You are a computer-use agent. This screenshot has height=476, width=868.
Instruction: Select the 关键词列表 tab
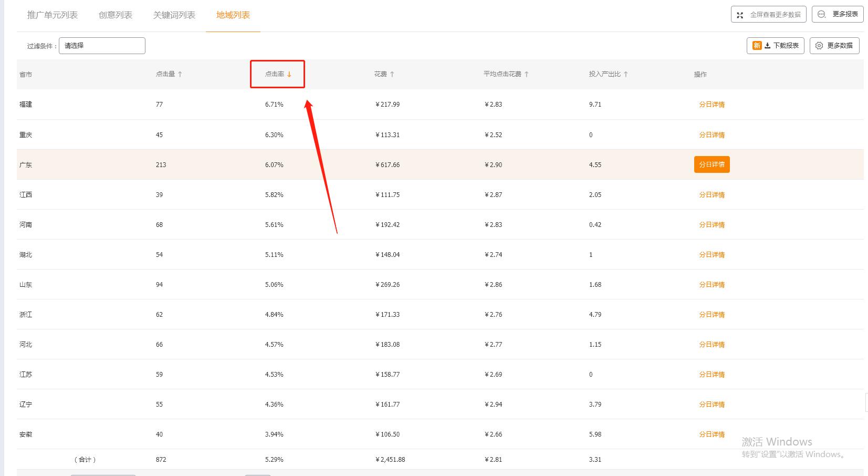coord(174,15)
